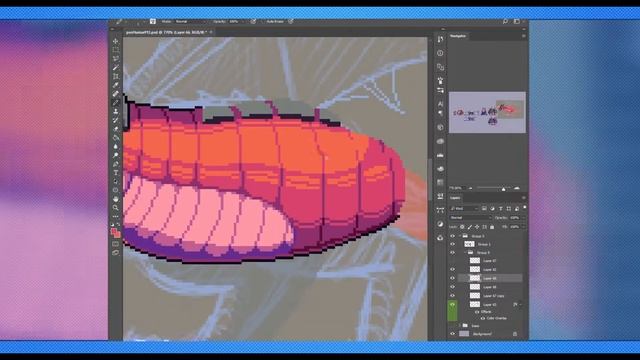This screenshot has height=360, width=640.
Task: Hide the selected Layer 66
Action: (452, 278)
